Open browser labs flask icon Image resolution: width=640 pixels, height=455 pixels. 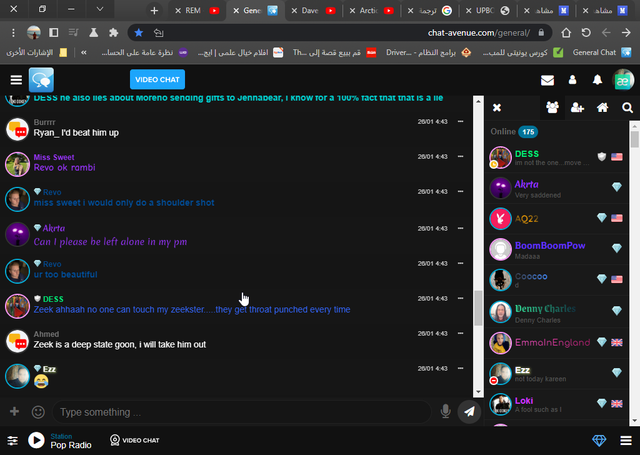point(93,33)
